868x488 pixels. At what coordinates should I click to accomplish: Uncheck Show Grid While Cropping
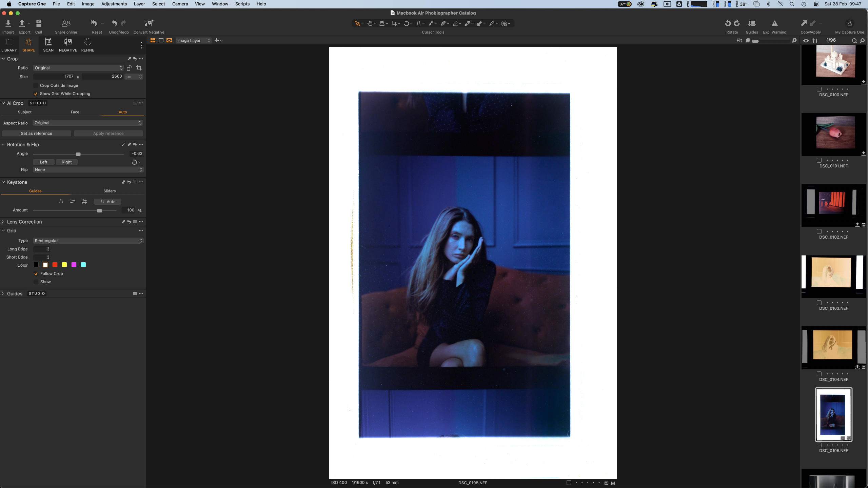(x=36, y=94)
